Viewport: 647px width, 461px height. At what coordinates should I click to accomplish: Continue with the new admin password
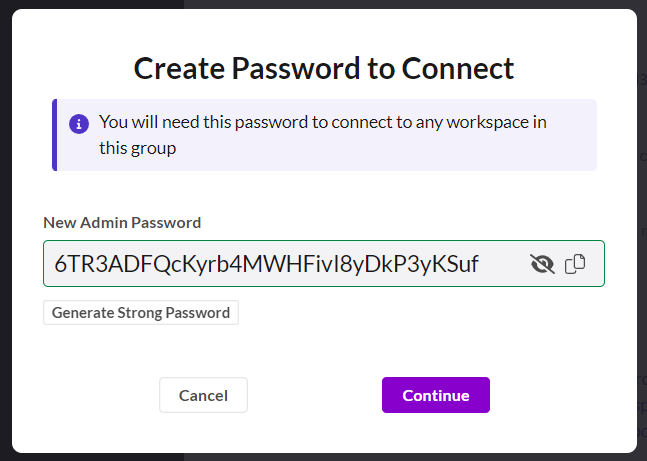(435, 395)
